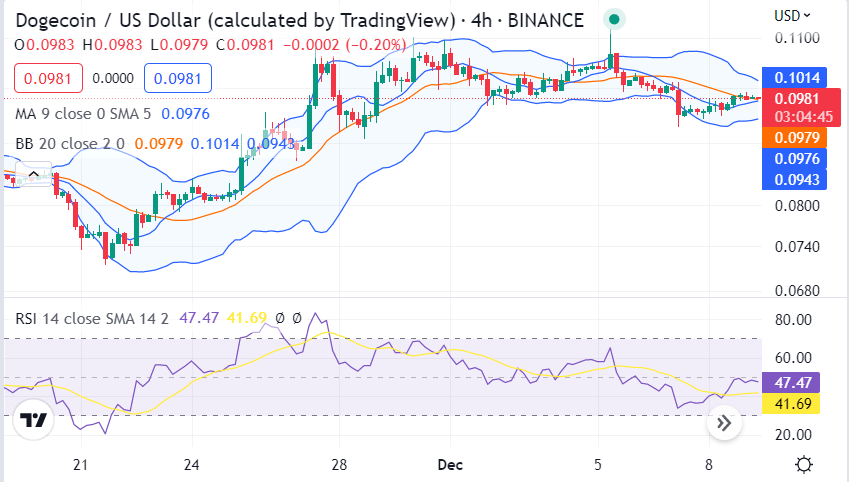
Task: Open the USD currency dropdown
Action: pos(792,16)
